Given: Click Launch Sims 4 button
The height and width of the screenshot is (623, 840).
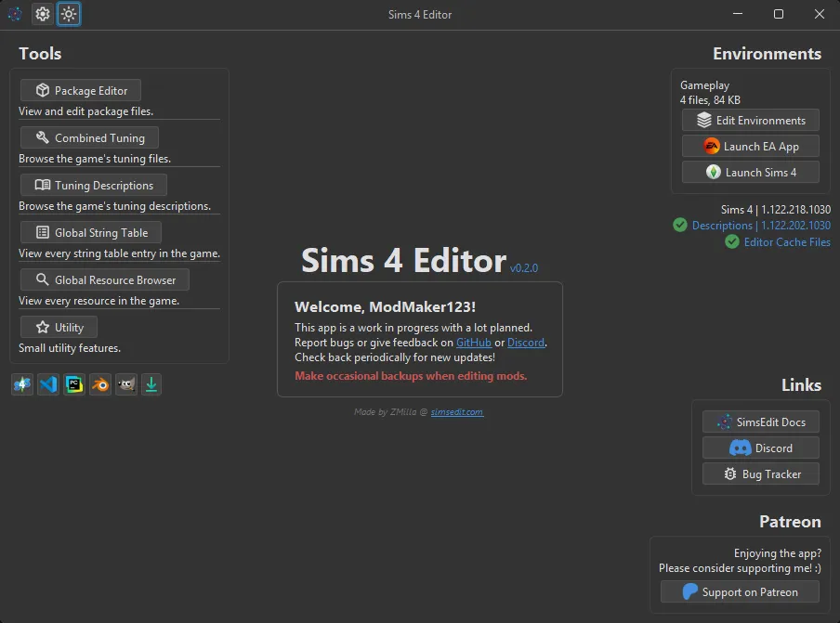Looking at the screenshot, I should pyautogui.click(x=751, y=173).
